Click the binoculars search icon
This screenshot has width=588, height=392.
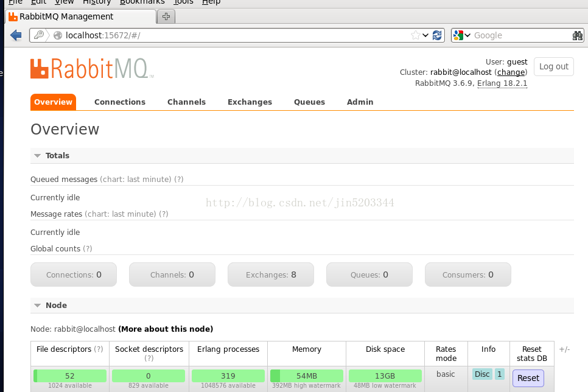[x=578, y=36]
